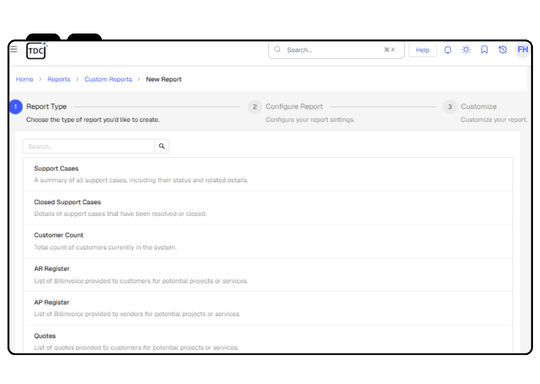Click the magnifier icon inside the global search

(277, 50)
